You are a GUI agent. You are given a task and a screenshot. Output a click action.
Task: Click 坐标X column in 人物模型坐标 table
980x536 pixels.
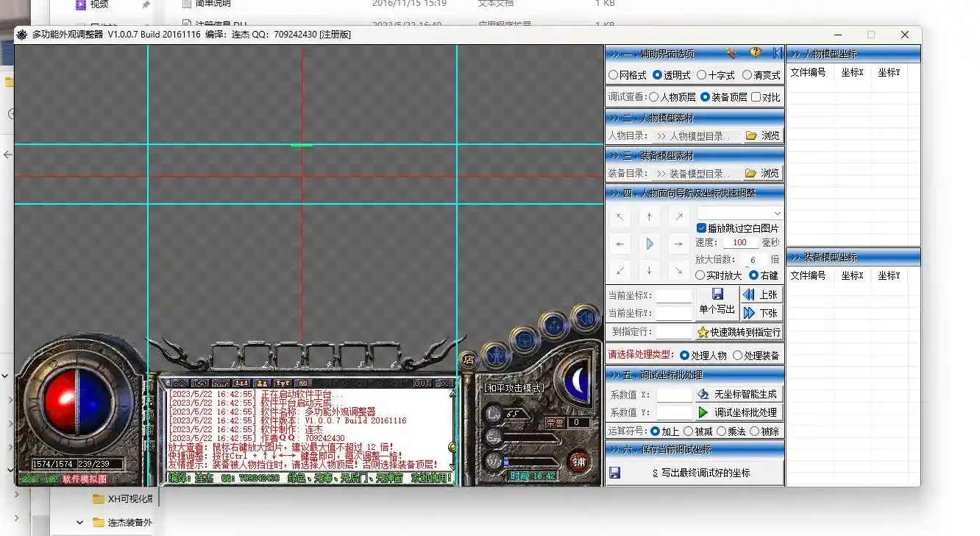tap(853, 72)
